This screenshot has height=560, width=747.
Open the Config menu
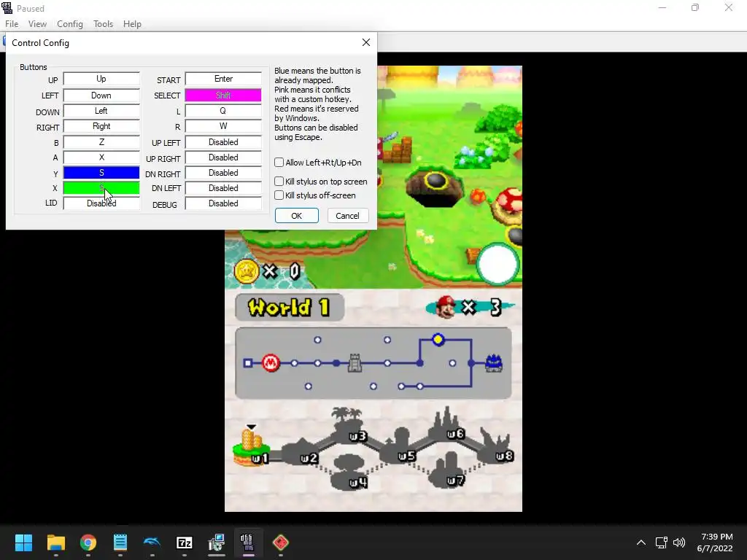pyautogui.click(x=69, y=24)
